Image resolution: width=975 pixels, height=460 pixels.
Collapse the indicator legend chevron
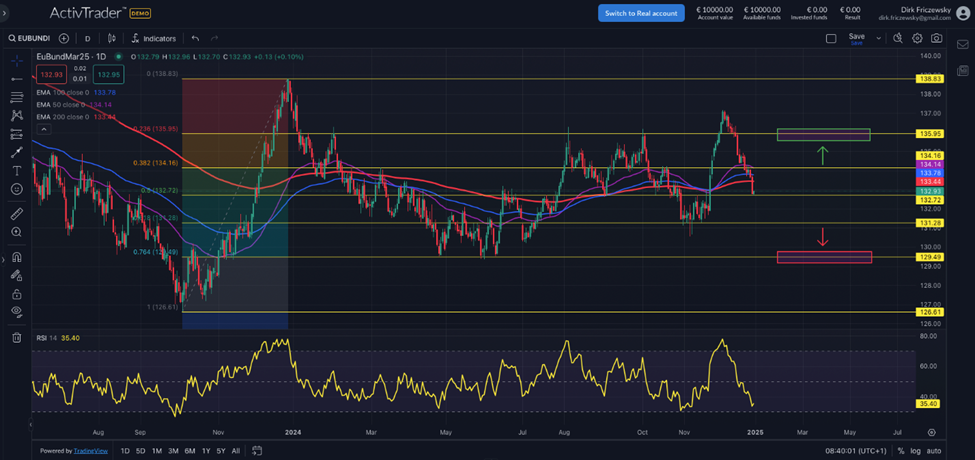[43, 129]
